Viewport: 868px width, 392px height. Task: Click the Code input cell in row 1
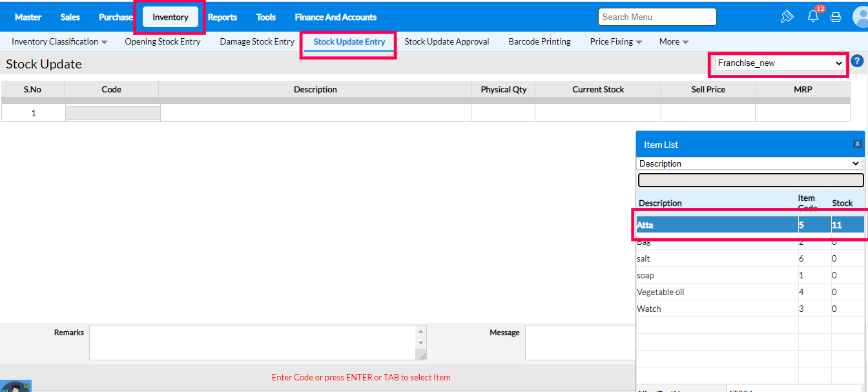click(113, 113)
